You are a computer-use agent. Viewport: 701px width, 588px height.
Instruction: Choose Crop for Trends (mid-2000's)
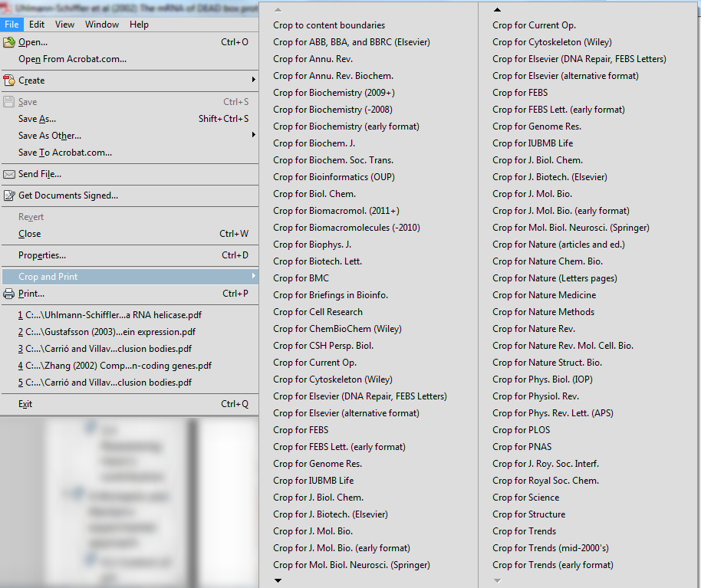pyautogui.click(x=551, y=548)
